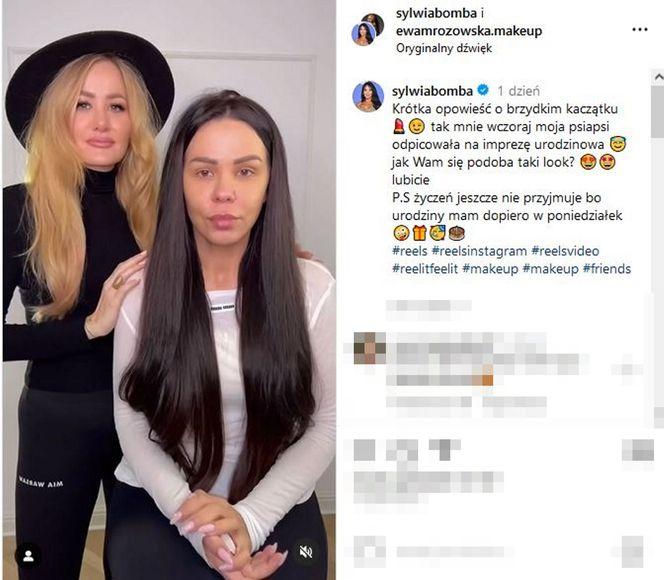The height and width of the screenshot is (580, 664).
Task: Open the #reelsvideo hashtag
Action: [565, 251]
